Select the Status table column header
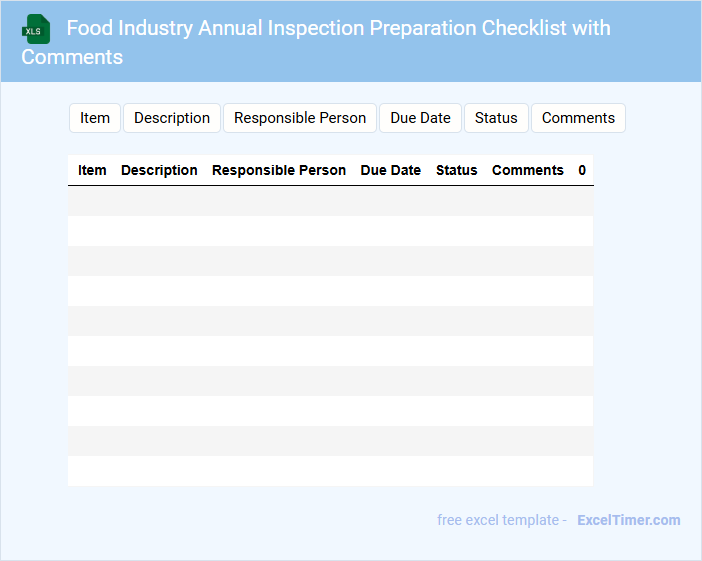This screenshot has width=702, height=561. (456, 170)
